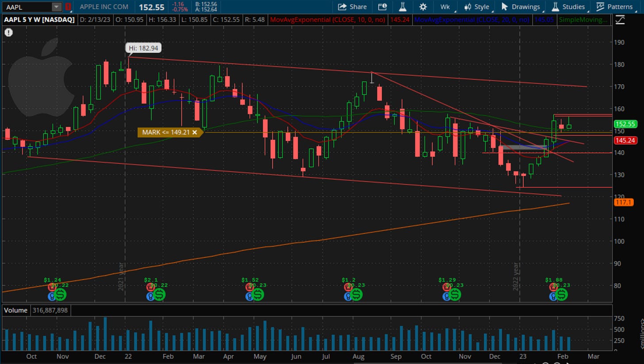Open the Wk timeframe selector
This screenshot has height=364, width=644.
click(x=445, y=7)
